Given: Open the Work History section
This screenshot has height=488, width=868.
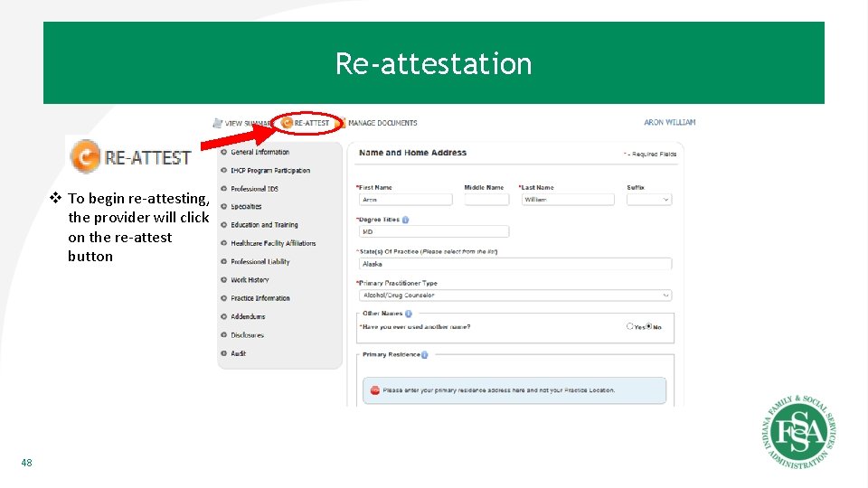Looking at the screenshot, I should (x=250, y=280).
